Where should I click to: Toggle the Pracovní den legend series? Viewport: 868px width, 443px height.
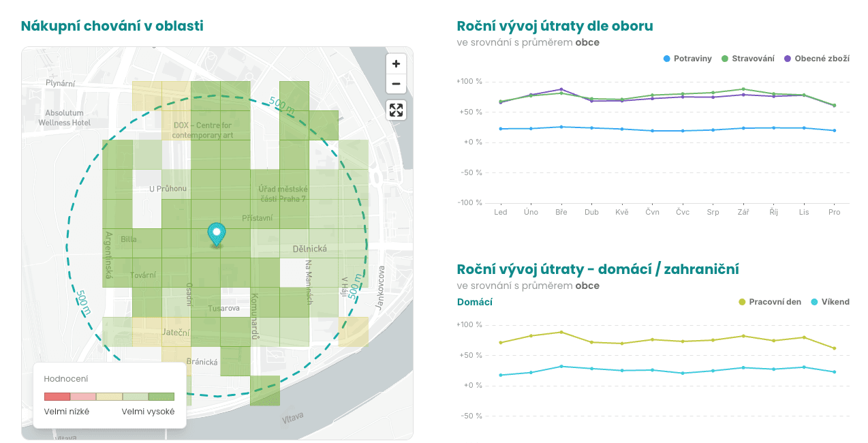pos(769,302)
